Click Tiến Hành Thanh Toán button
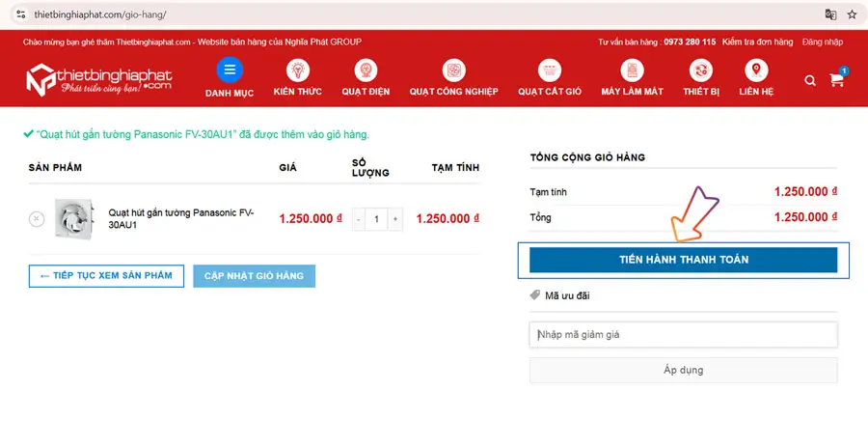The image size is (868, 448). click(683, 260)
